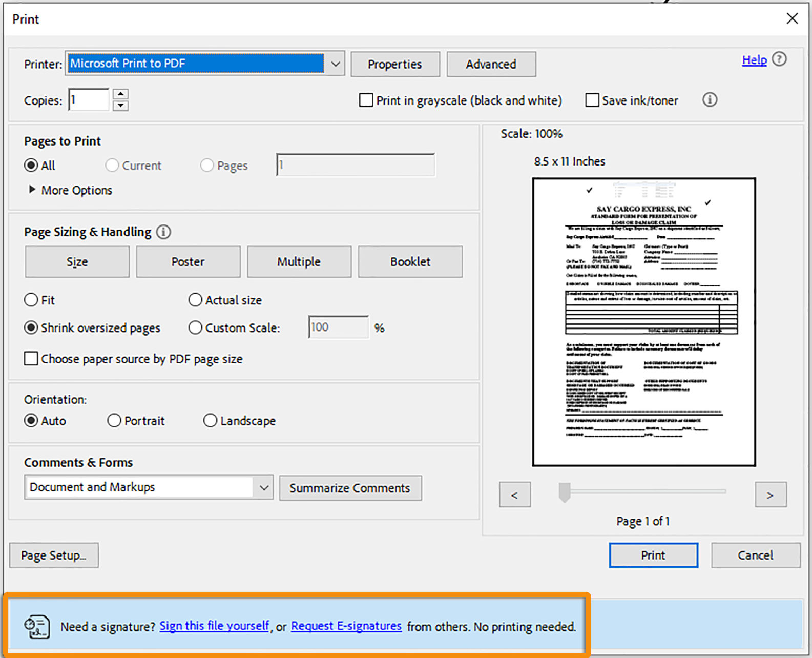
Task: Choose the Actual size option
Action: (x=195, y=300)
